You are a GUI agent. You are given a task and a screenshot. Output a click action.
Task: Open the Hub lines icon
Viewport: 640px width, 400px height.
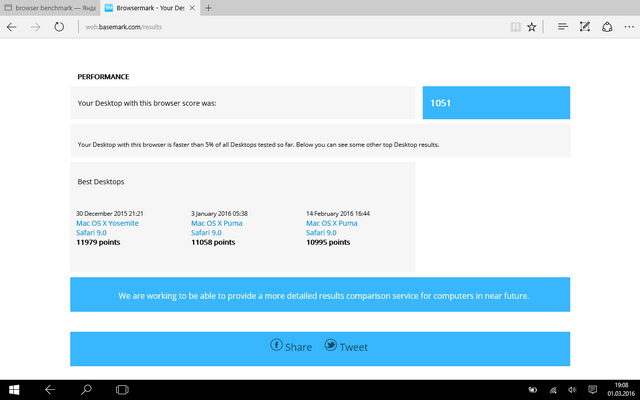tap(563, 27)
